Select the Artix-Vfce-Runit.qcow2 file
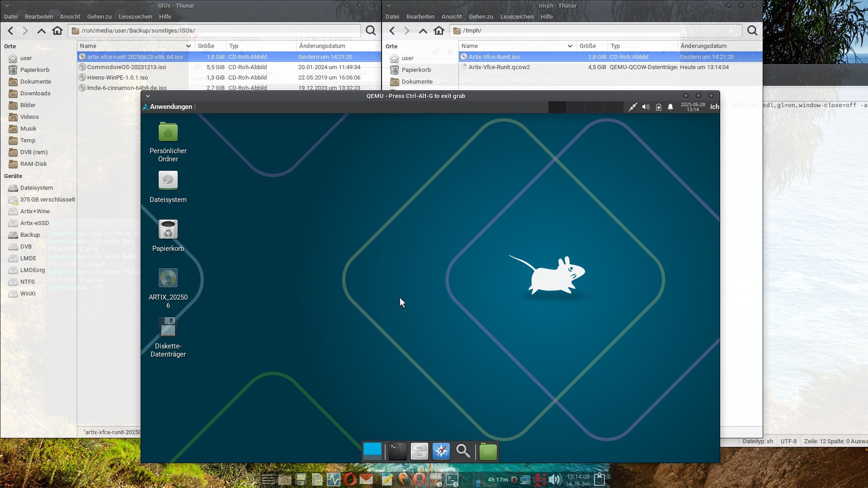868x488 pixels. [499, 67]
